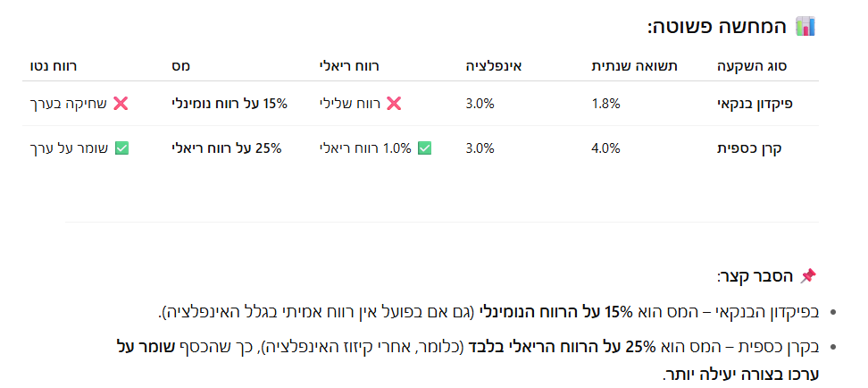The height and width of the screenshot is (388, 868).
Task: Click the bar chart emoji in heading
Action: pos(805,27)
